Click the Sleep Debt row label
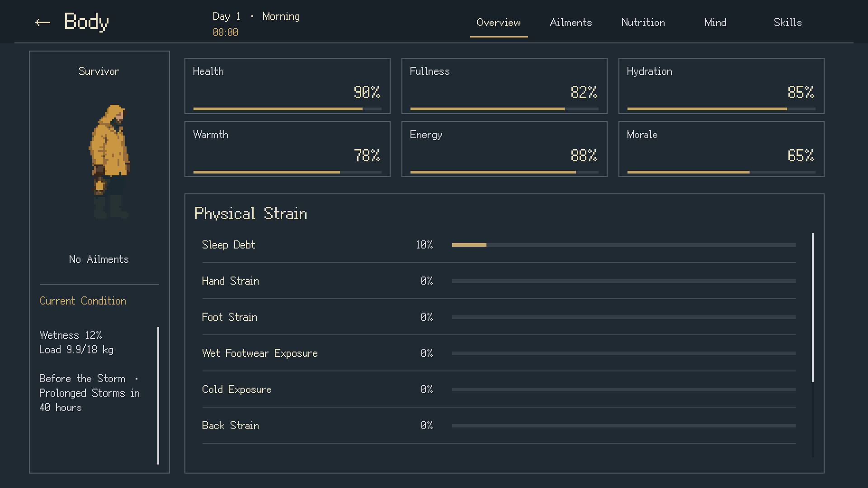This screenshot has width=868, height=488. coord(229,245)
